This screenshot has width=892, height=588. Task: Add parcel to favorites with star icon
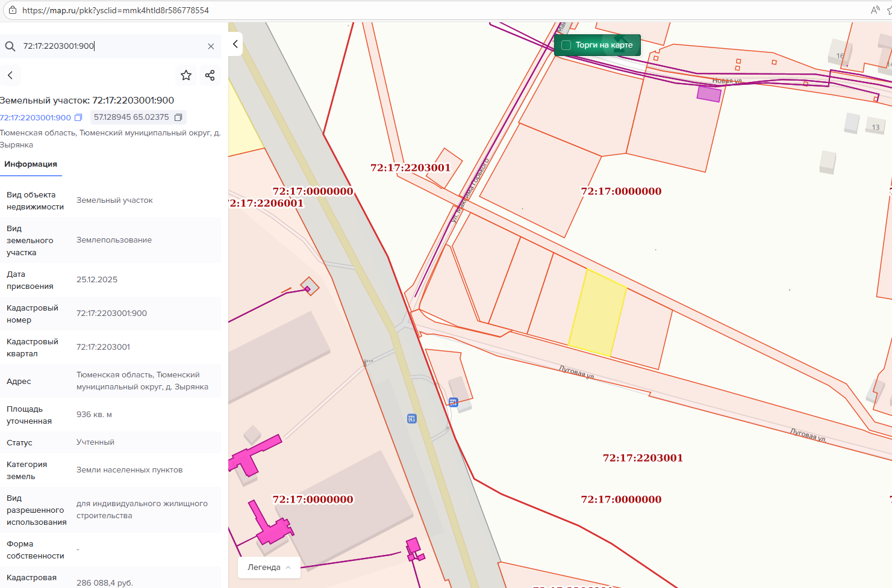tap(186, 75)
